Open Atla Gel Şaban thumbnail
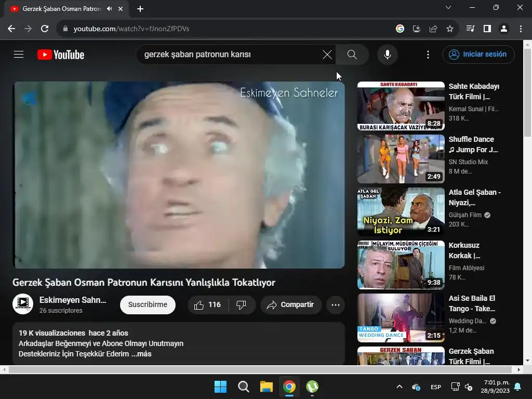 pos(401,212)
